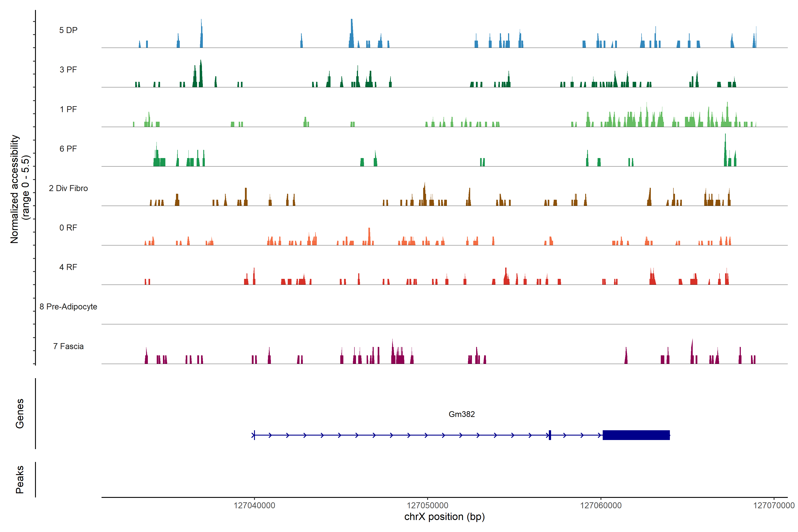Click the chrX position (bp) axis title
Screen dimensions: 798x532
pyautogui.click(x=444, y=517)
